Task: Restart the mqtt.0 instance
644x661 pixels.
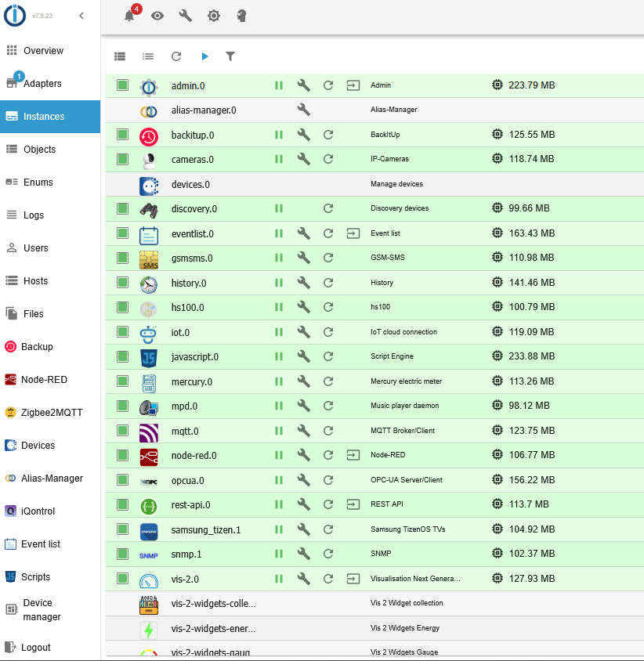Action: coord(328,431)
